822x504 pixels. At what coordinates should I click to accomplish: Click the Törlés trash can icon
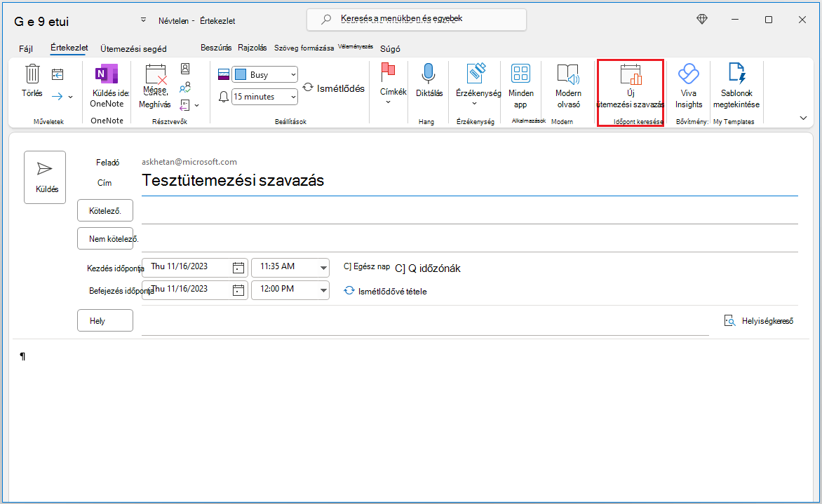click(32, 74)
